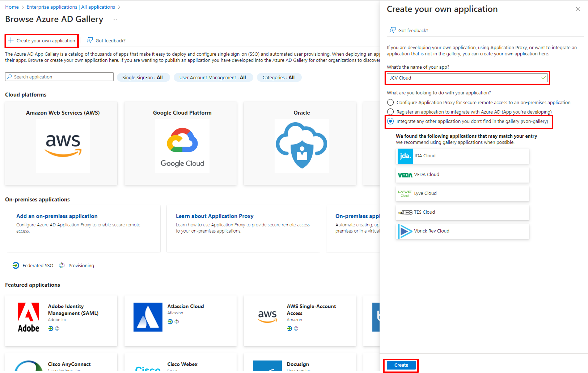588x373 pixels.
Task: Open Cisco Webex app title
Action: click(x=182, y=364)
